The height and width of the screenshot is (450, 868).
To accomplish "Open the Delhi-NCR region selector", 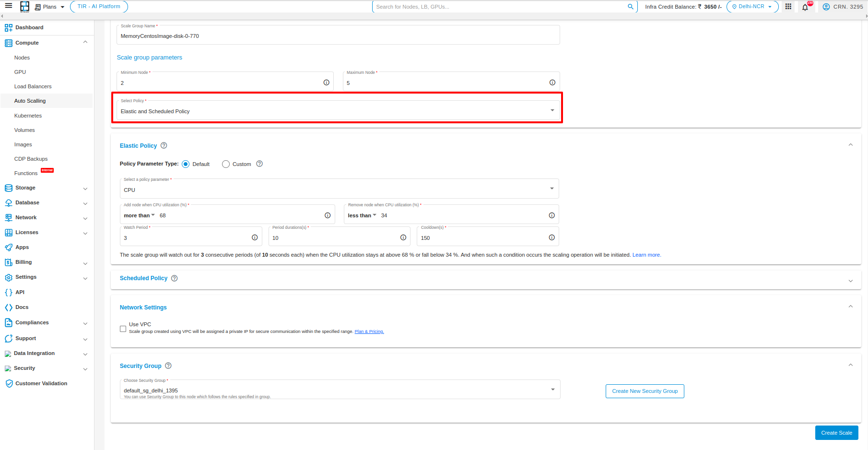I will point(752,7).
